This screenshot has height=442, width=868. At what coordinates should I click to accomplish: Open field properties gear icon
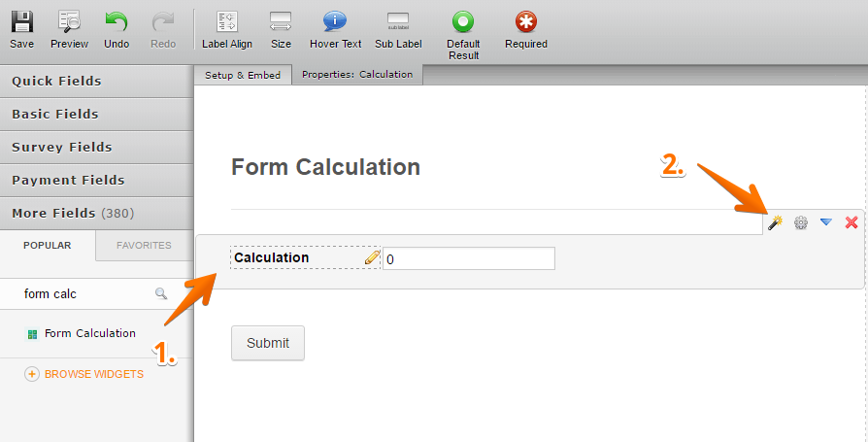801,222
